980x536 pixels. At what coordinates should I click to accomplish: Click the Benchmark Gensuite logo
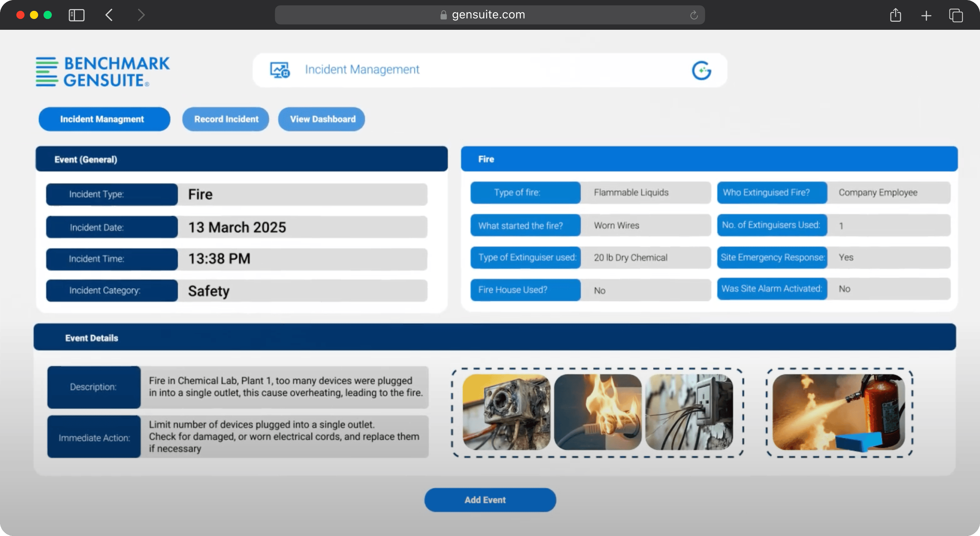(103, 71)
